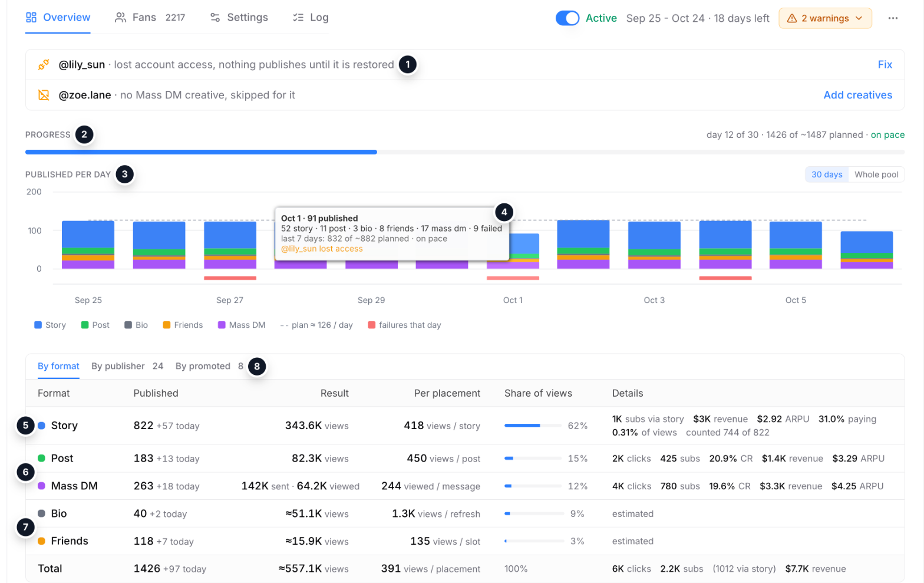Select the By format tab

58,366
